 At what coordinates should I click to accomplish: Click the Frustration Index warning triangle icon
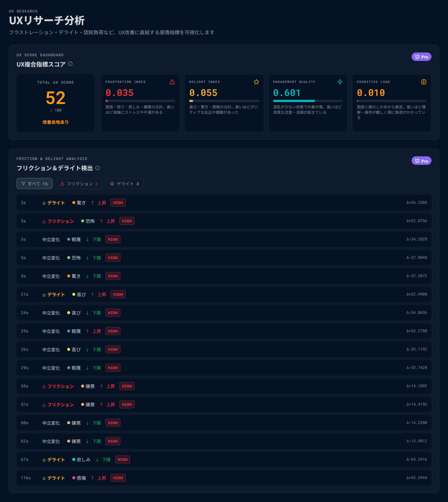pos(172,82)
